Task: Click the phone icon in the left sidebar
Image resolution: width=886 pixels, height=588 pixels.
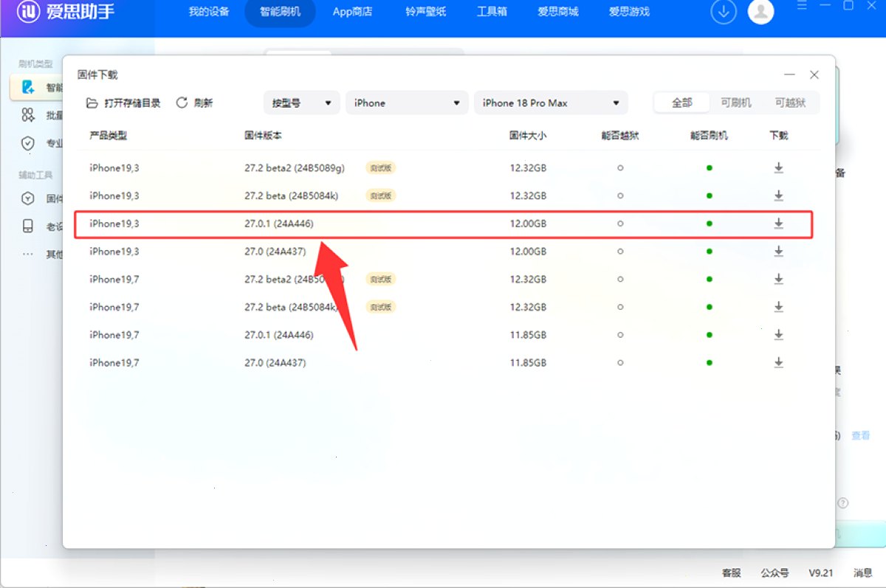Action: pos(28,226)
